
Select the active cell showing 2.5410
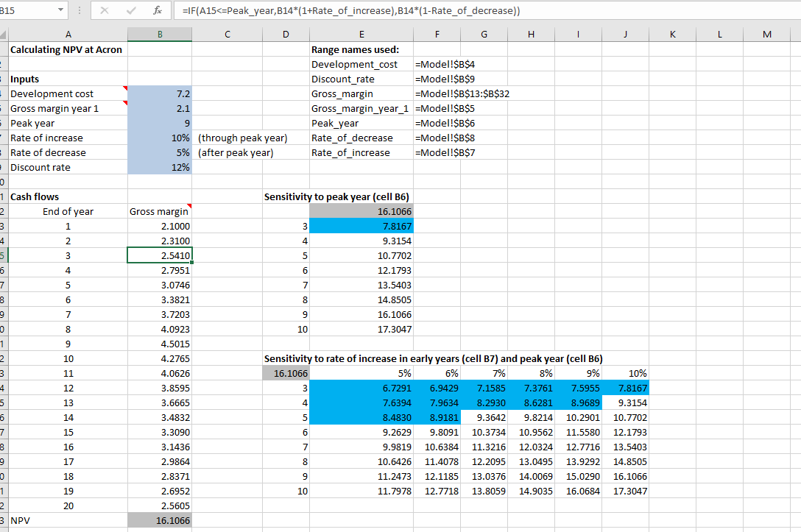[x=160, y=255]
